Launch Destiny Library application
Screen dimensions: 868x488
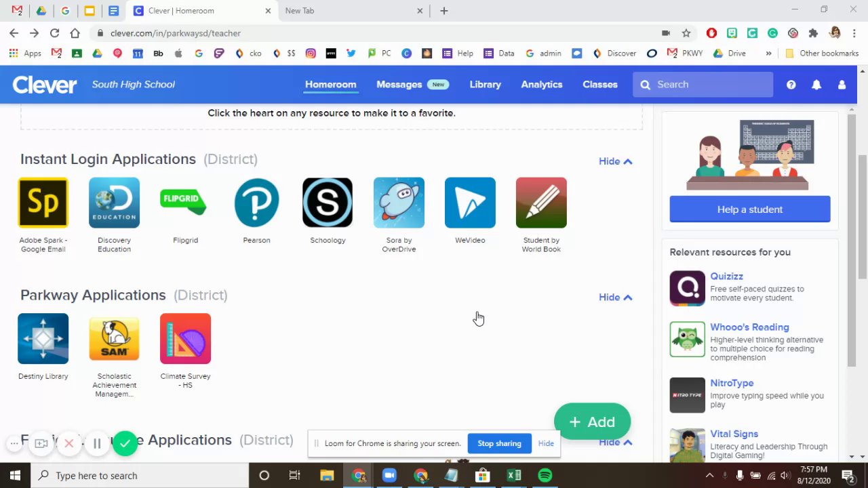[43, 339]
